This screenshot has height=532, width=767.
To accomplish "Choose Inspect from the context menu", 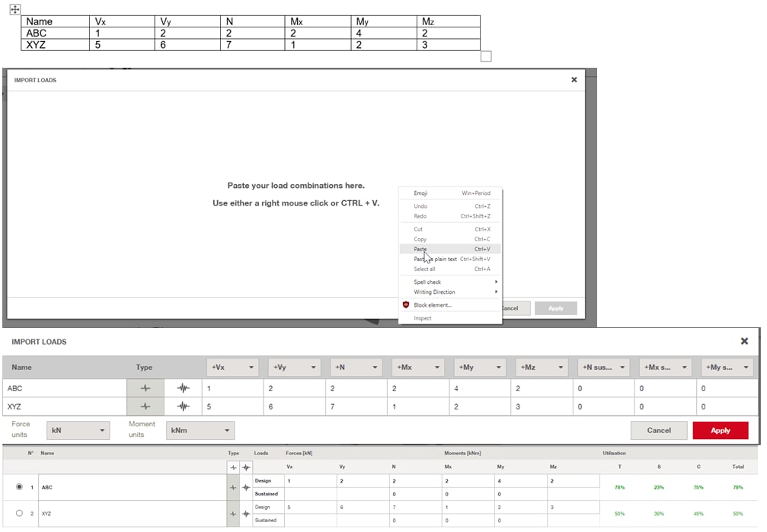I will [x=422, y=318].
